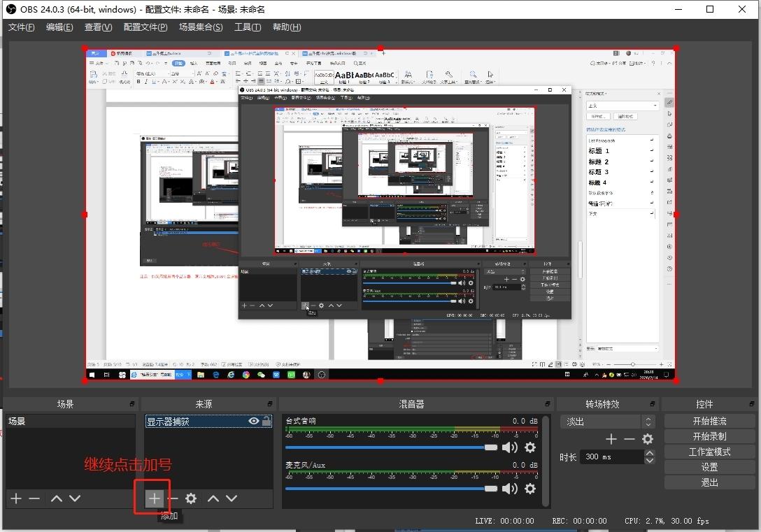Add a transition with the plus icon

[611, 440]
